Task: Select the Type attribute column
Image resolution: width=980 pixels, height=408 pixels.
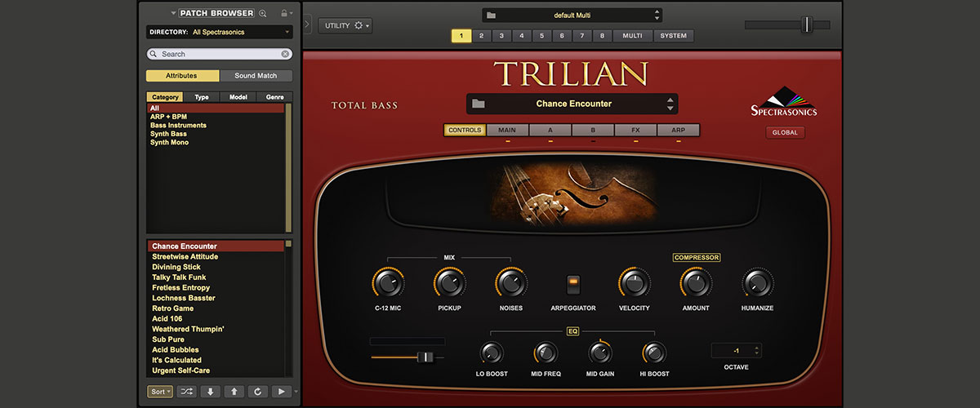Action: pyautogui.click(x=202, y=97)
